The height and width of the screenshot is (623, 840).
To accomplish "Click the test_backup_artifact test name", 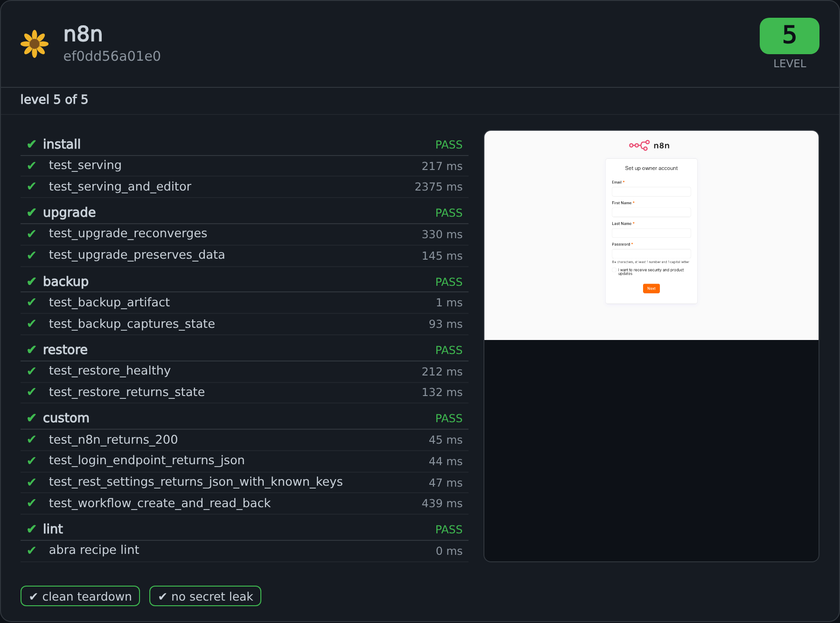I will click(109, 303).
